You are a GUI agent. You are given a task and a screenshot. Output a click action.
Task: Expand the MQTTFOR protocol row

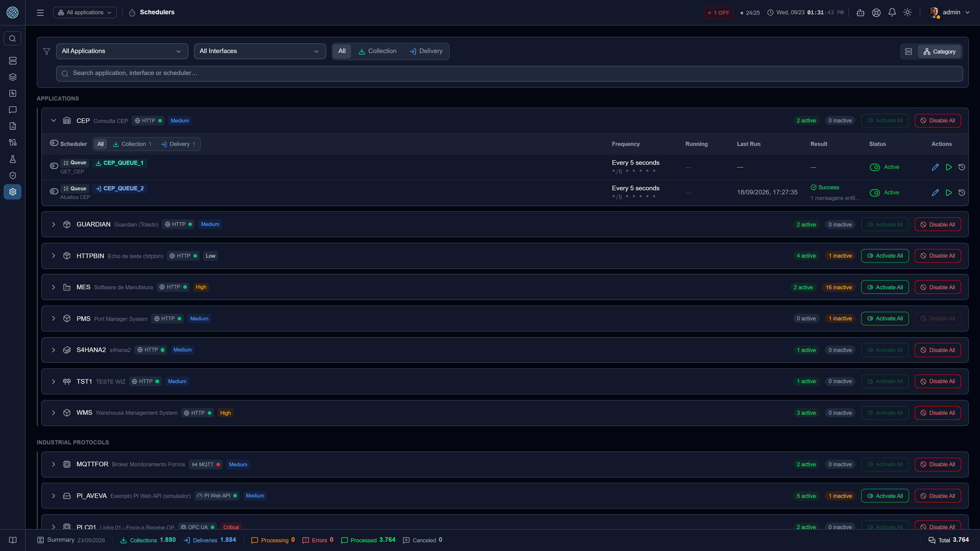pyautogui.click(x=53, y=464)
